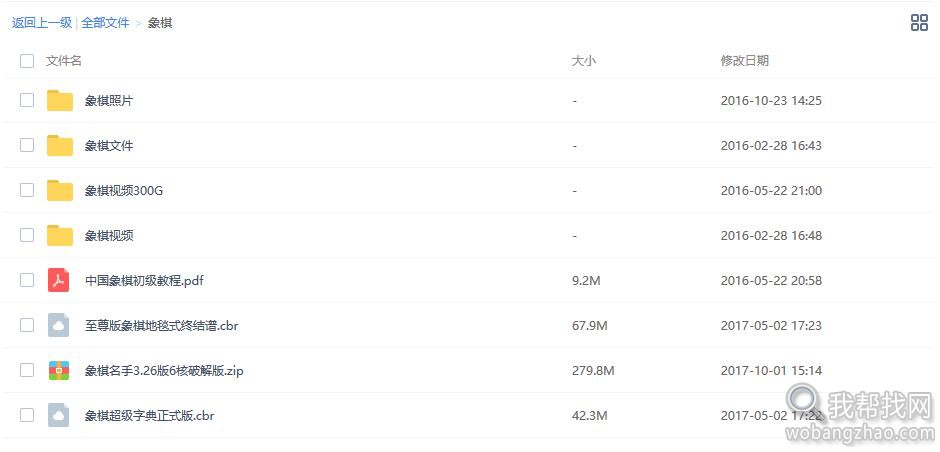
Task: Sort by the 修改日期 column header
Action: click(x=745, y=61)
